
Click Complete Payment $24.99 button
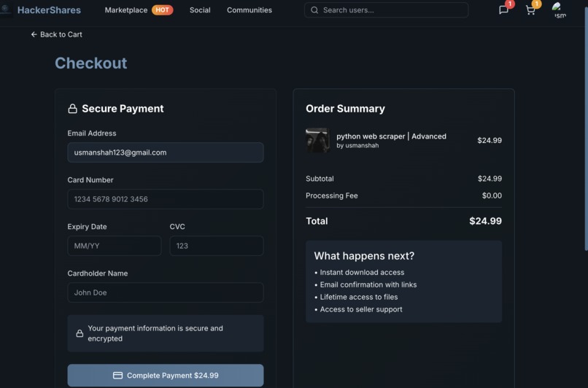point(166,376)
